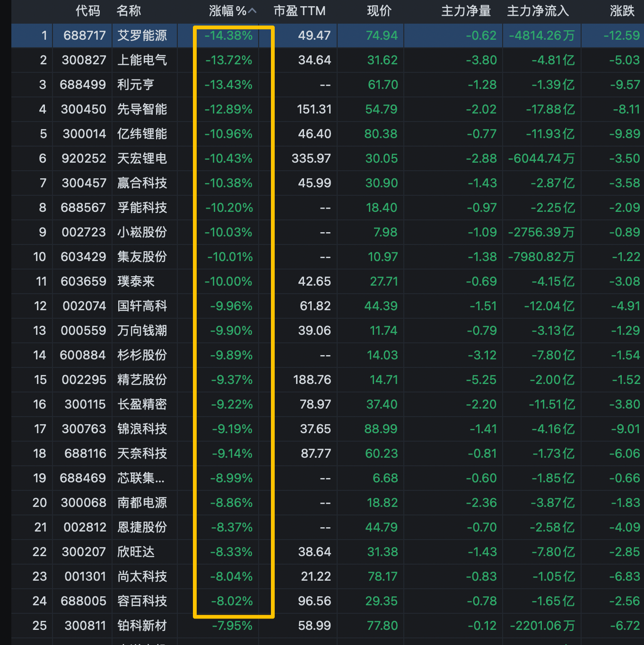Click the 151.31 P/E value
Screen dimensions: 644x645
tap(314, 109)
